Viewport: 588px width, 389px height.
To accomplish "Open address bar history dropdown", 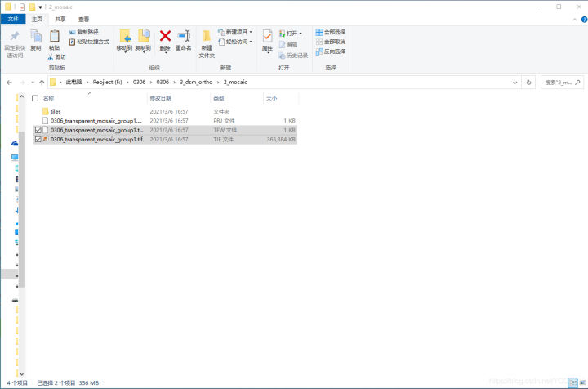I will click(514, 83).
